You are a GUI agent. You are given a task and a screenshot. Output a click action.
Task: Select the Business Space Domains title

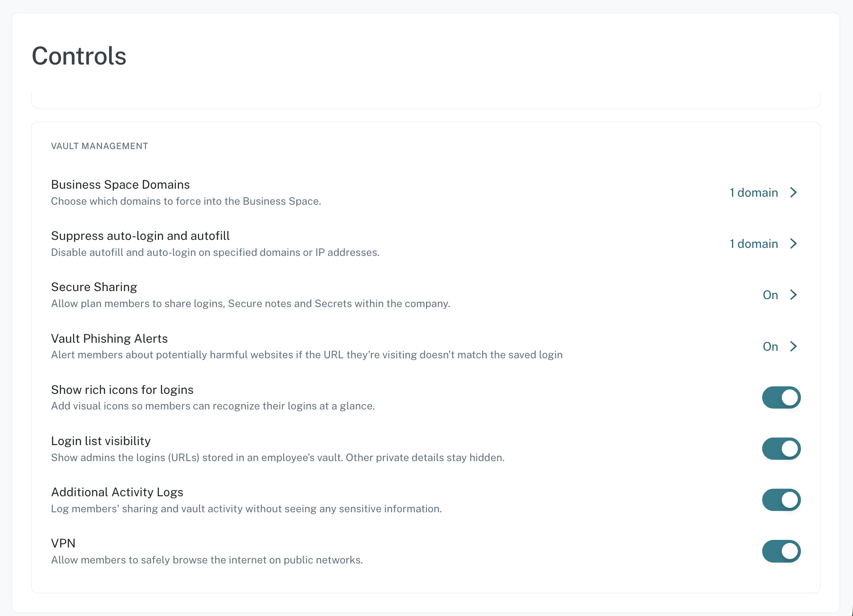click(x=120, y=184)
